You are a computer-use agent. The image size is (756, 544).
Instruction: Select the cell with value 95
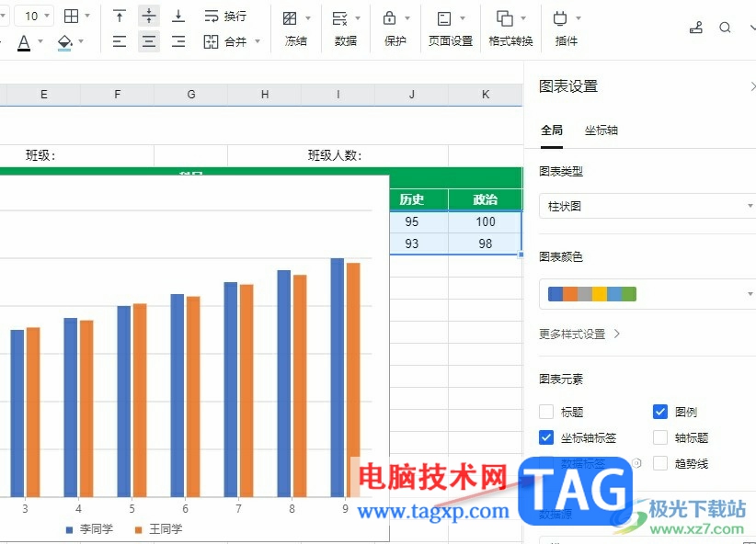pyautogui.click(x=418, y=221)
